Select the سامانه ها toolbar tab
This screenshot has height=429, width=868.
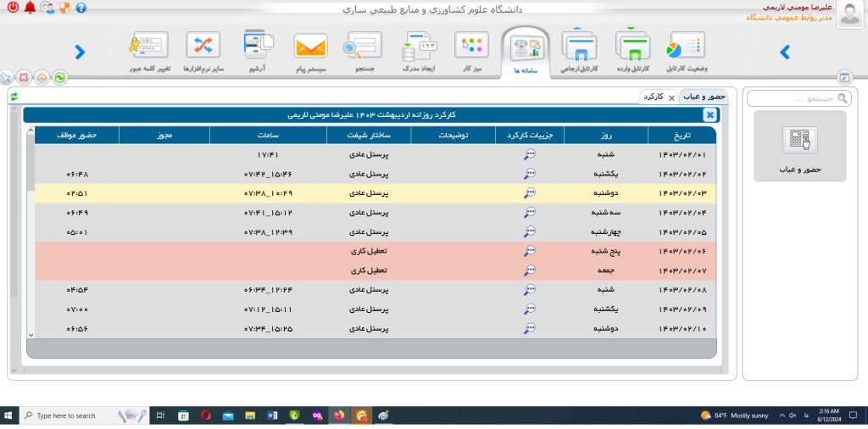coord(525,51)
